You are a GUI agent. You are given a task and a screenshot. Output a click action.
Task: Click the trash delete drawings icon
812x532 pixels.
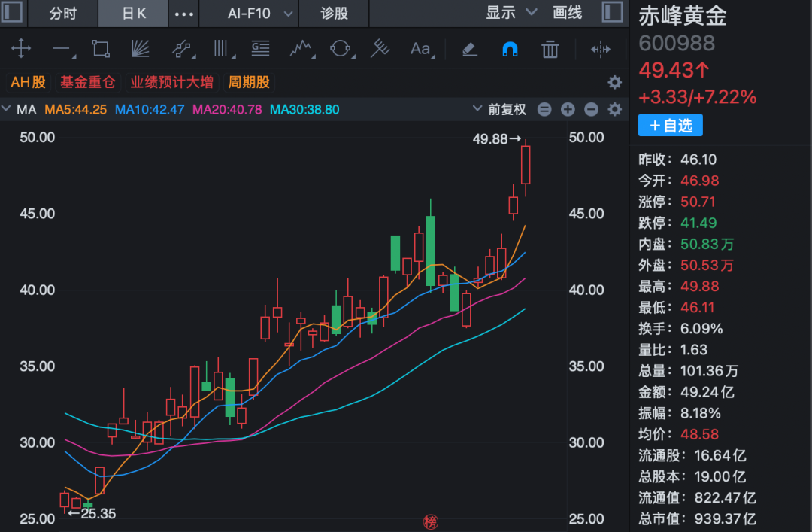550,49
